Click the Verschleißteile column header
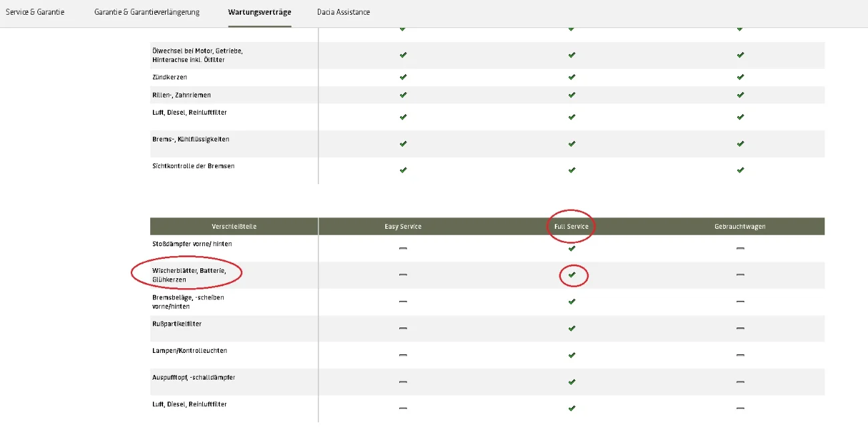 (234, 226)
